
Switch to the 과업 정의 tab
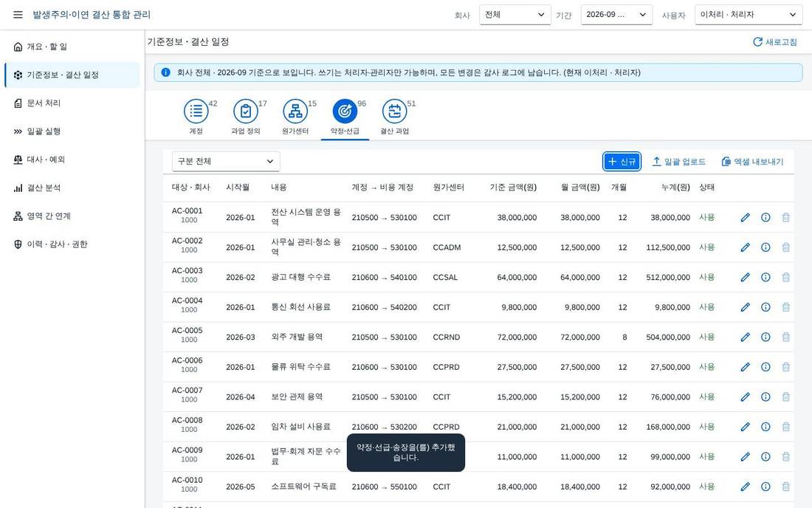tap(246, 117)
